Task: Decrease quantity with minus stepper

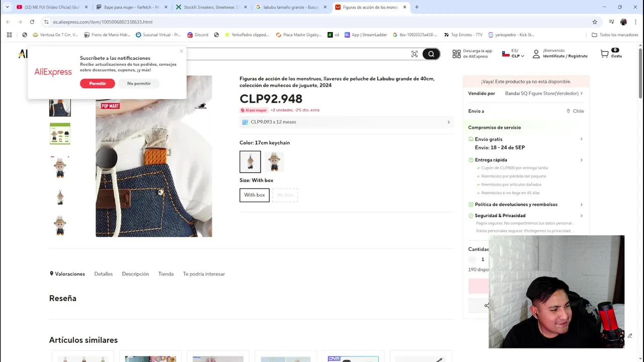Action: tap(472, 259)
